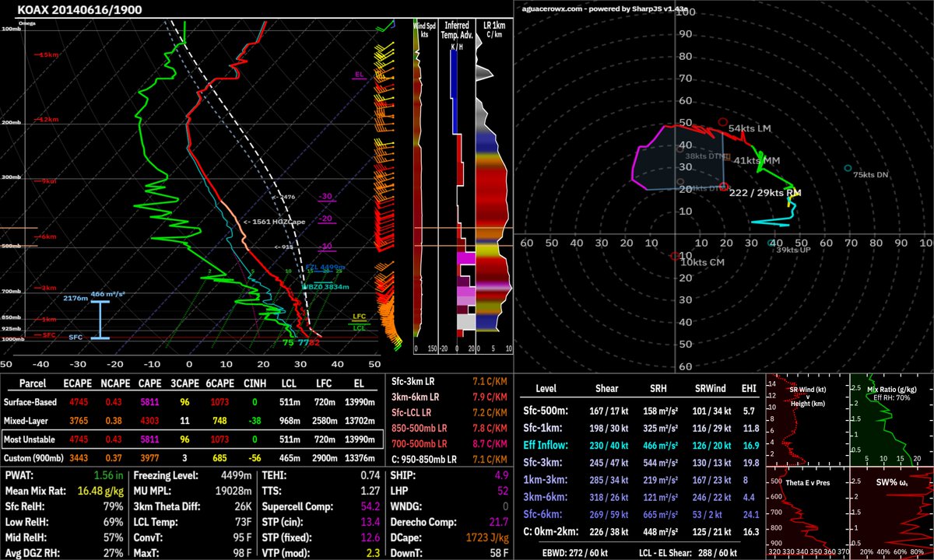Click the 75kts DN hodograph marker label
934x560 pixels.
(871, 175)
